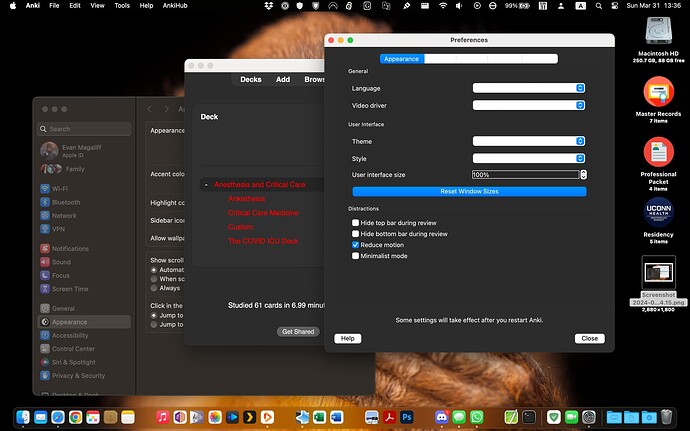
Task: Open Control Center from menu bar
Action: (615, 6)
